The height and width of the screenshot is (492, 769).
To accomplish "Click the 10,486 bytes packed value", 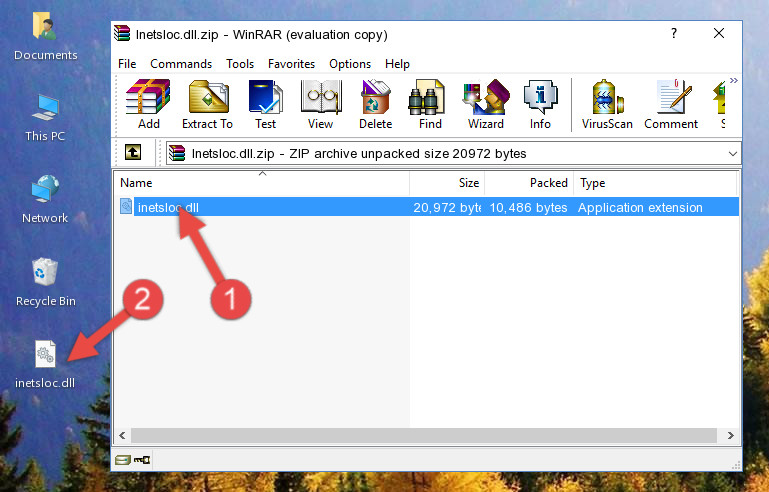I will click(528, 207).
